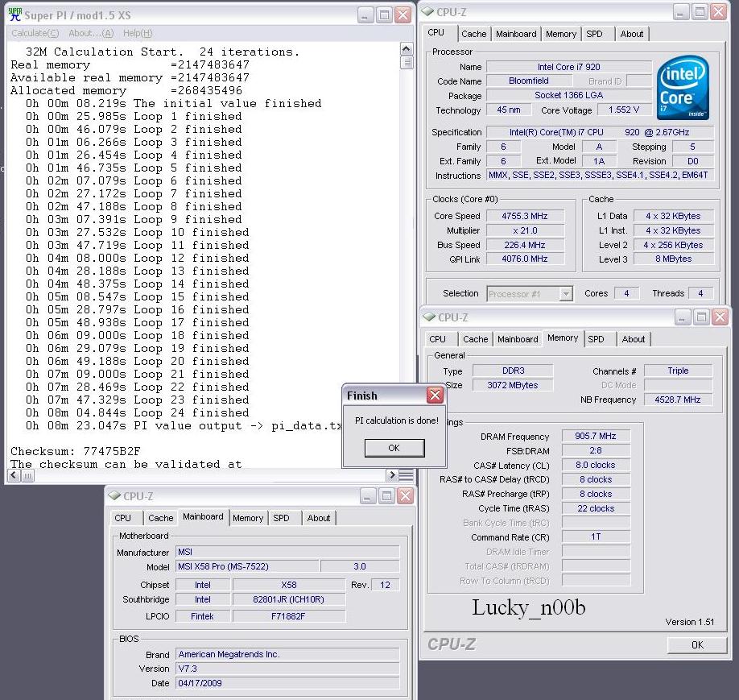
Task: Select Cache tab in CPU-Z Memory window
Action: click(475, 339)
